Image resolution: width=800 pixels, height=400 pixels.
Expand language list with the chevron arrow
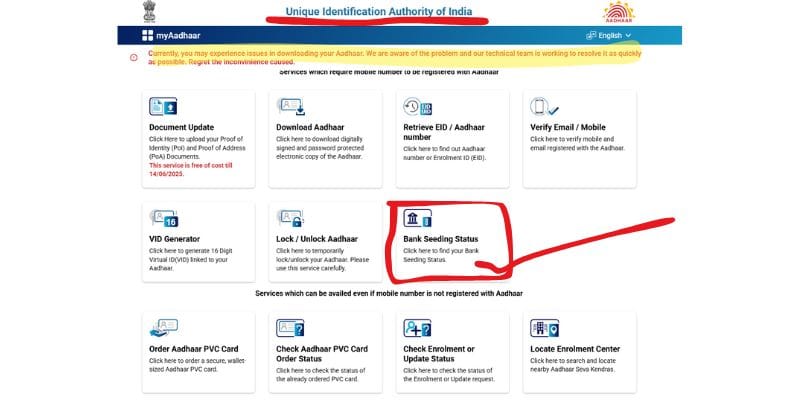click(628, 35)
